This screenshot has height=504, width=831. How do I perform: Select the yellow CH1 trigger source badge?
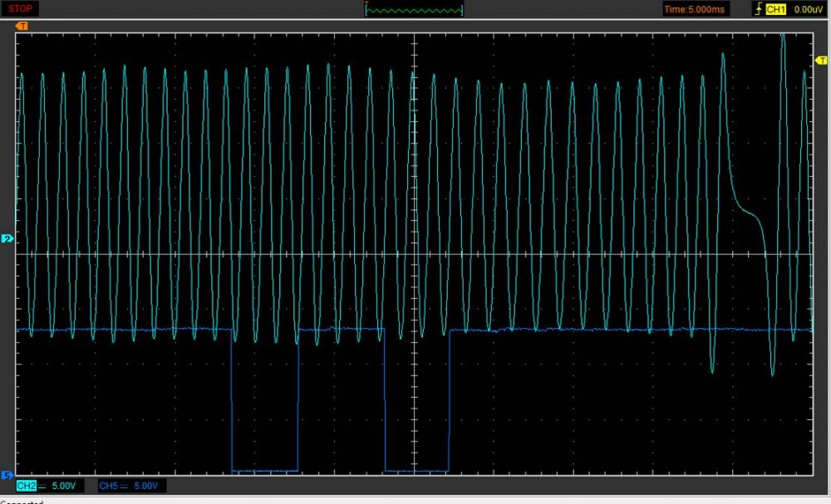(774, 9)
